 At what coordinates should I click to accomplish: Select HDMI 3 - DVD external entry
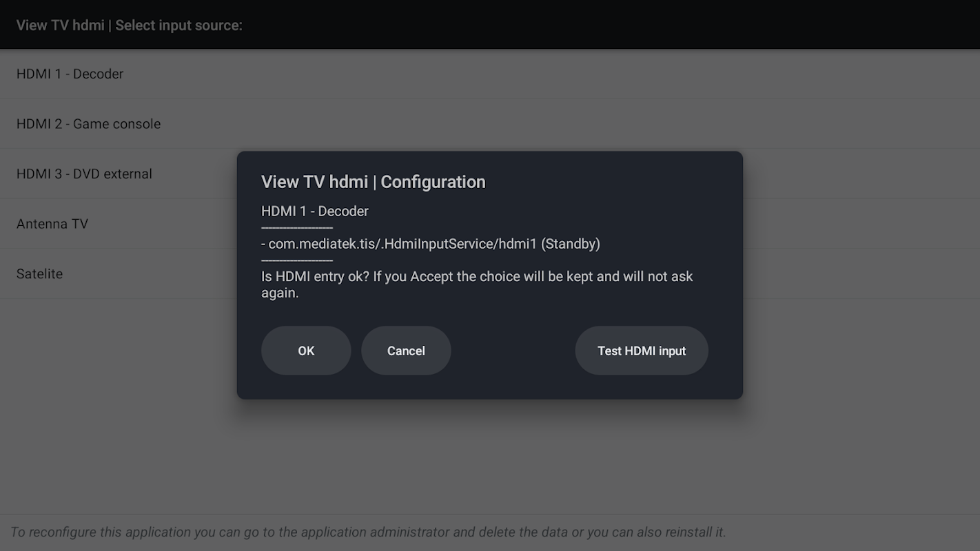[84, 174]
